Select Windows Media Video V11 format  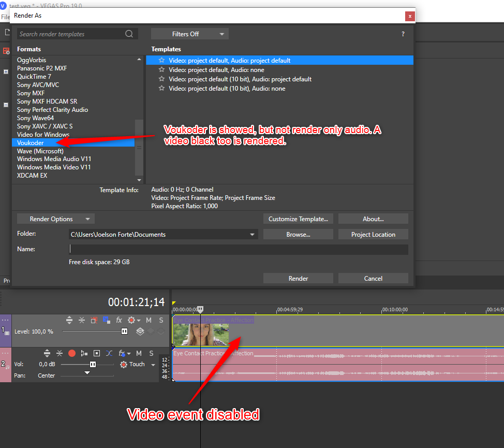(x=54, y=167)
